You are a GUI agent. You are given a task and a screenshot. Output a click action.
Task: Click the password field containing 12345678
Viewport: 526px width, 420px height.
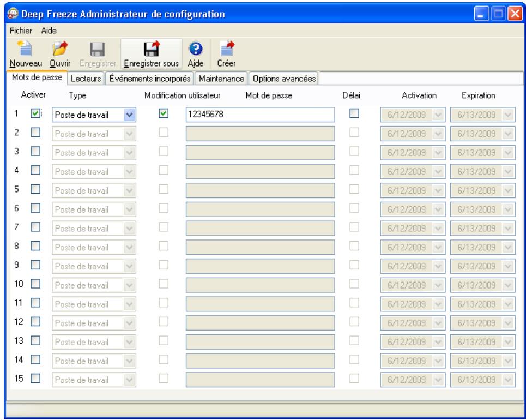pyautogui.click(x=261, y=115)
